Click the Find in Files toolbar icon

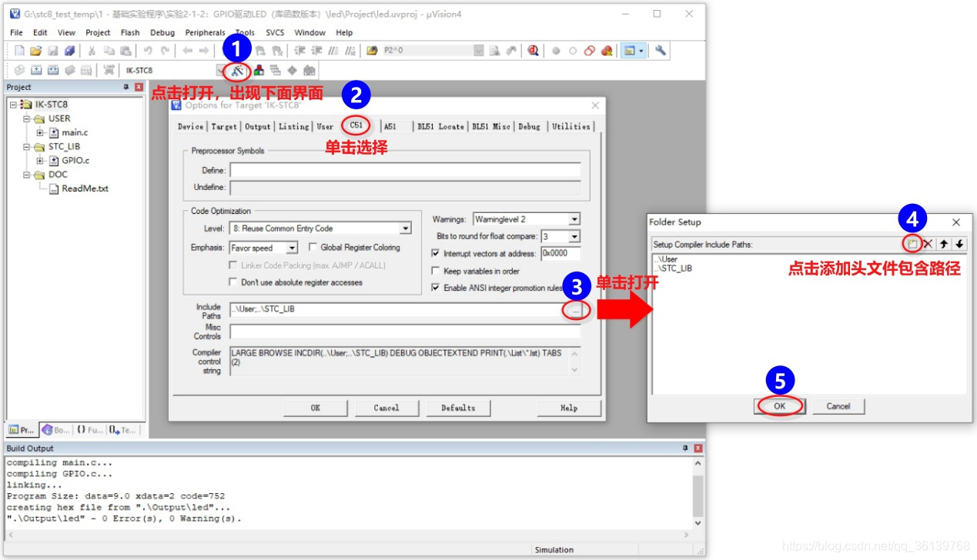pyautogui.click(x=372, y=51)
